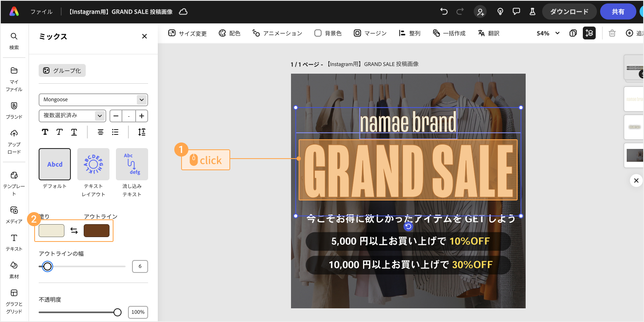Toggle bold text formatting

coord(45,132)
